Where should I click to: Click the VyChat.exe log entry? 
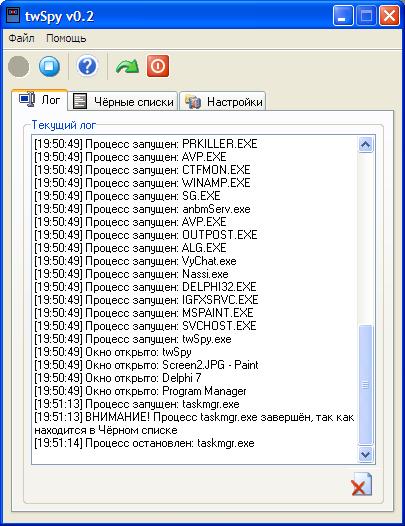tap(135, 261)
